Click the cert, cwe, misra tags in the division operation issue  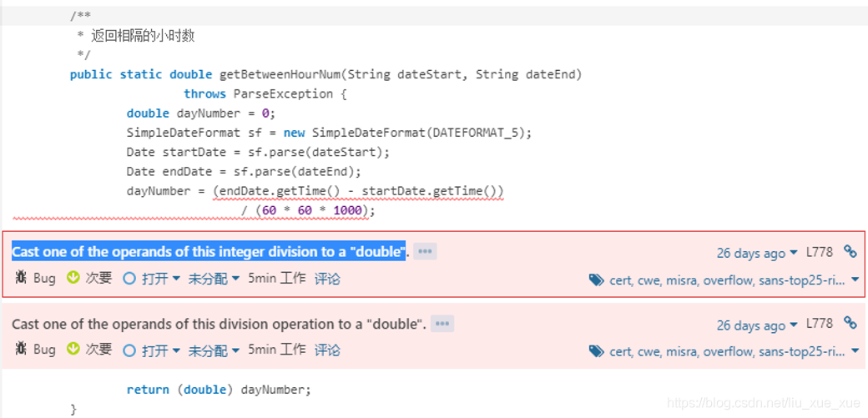[x=727, y=351]
